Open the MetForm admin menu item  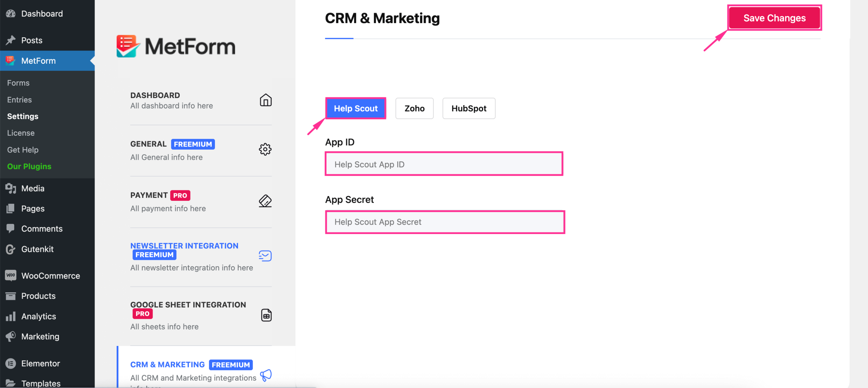[47, 61]
